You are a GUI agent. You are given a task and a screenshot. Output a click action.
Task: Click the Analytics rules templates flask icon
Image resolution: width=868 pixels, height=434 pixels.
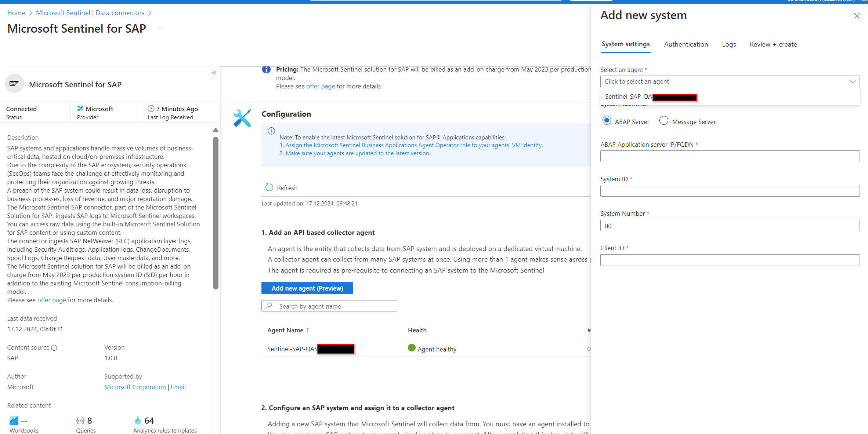pyautogui.click(x=138, y=420)
